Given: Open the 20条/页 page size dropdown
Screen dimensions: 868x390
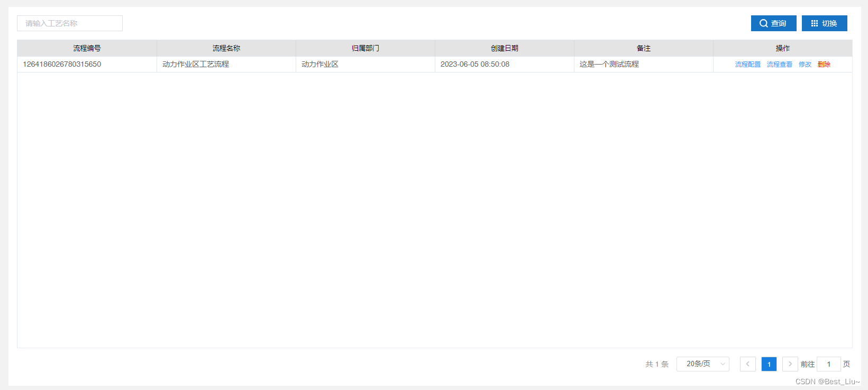Looking at the screenshot, I should coord(702,364).
